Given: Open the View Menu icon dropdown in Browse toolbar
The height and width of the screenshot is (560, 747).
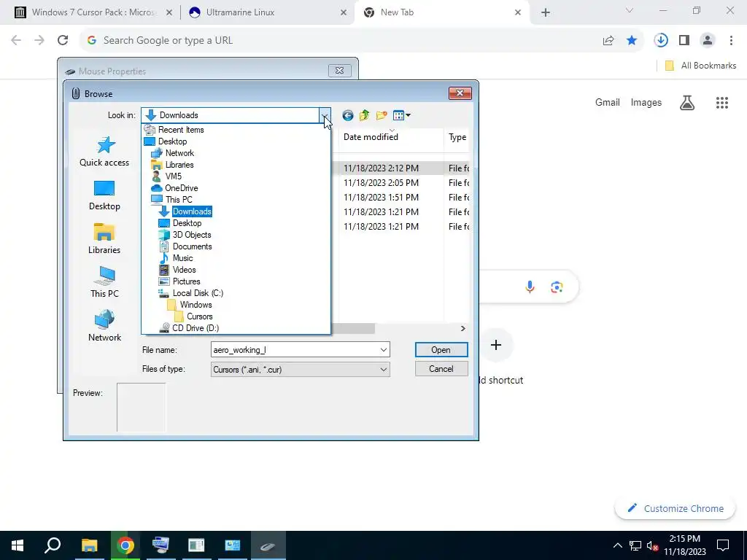Looking at the screenshot, I should click(402, 115).
